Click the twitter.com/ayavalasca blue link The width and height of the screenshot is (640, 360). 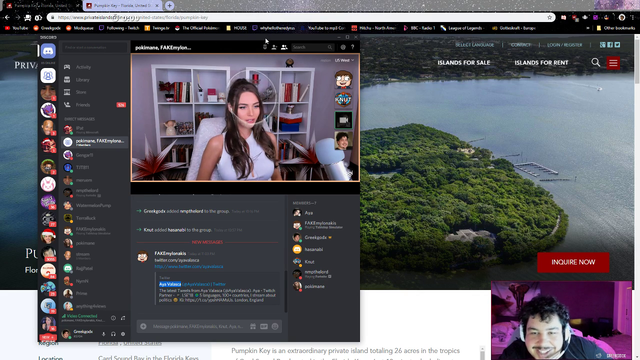coord(189,267)
